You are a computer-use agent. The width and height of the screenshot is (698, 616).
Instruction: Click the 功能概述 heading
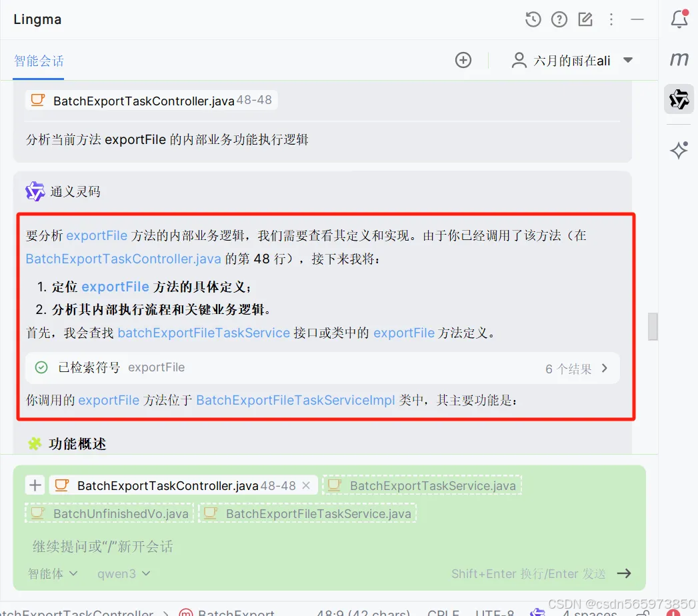(77, 444)
